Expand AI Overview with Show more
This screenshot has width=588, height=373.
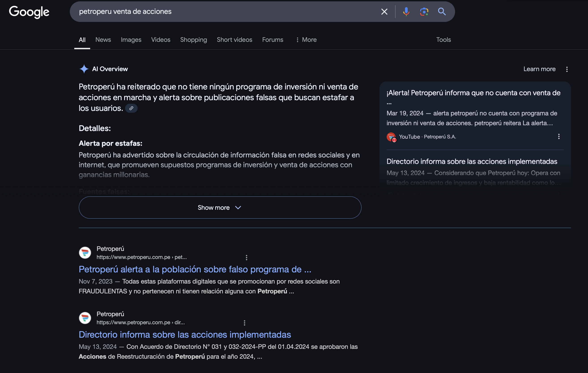click(220, 208)
